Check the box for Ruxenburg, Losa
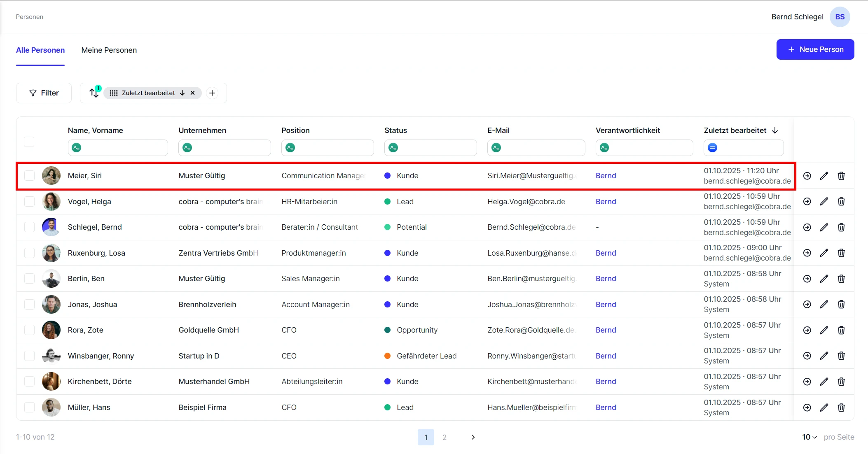 (x=29, y=253)
